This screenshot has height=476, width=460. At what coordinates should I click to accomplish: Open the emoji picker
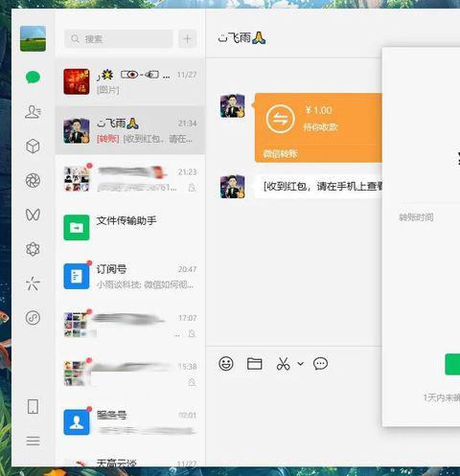coord(226,363)
